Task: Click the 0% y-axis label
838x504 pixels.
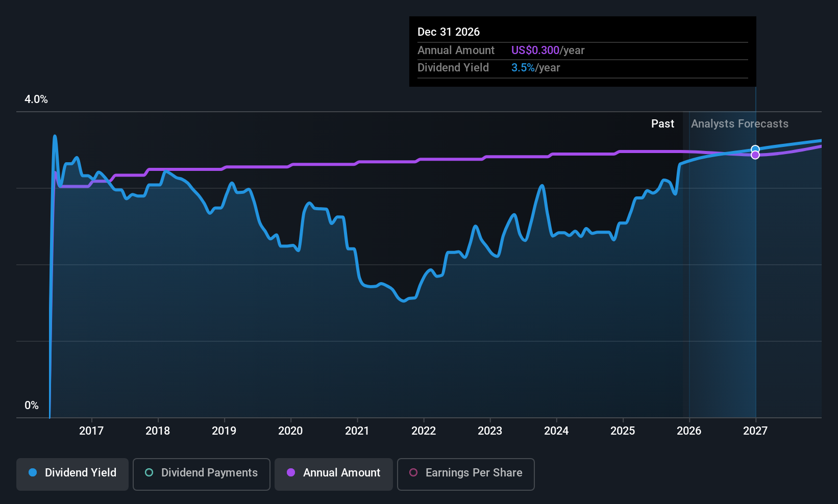Action: point(32,406)
